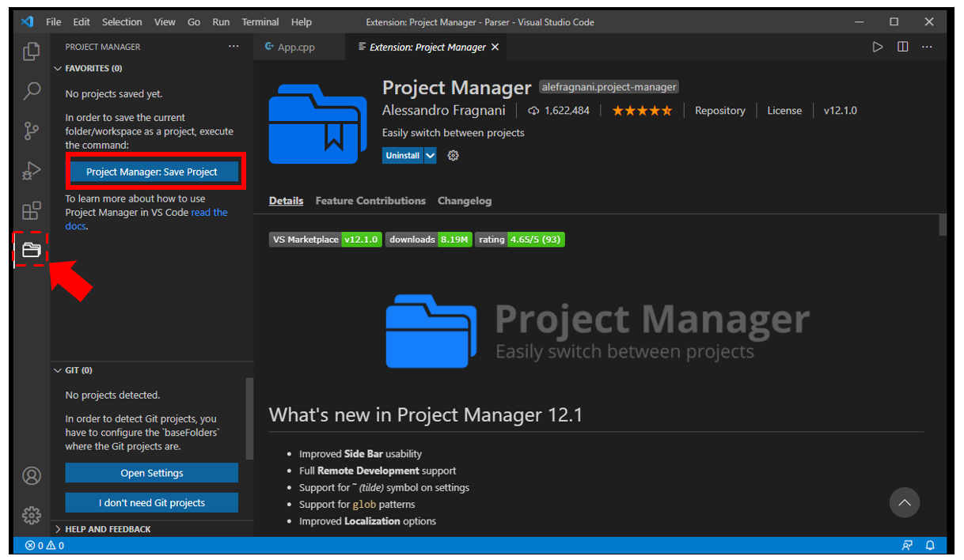
Task: Open the View menu
Action: (165, 22)
